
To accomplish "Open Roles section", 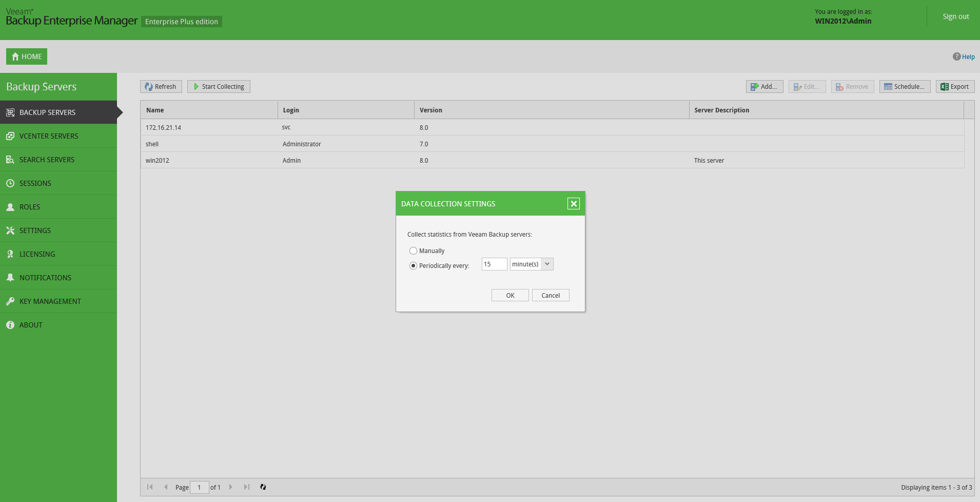I will coord(58,207).
